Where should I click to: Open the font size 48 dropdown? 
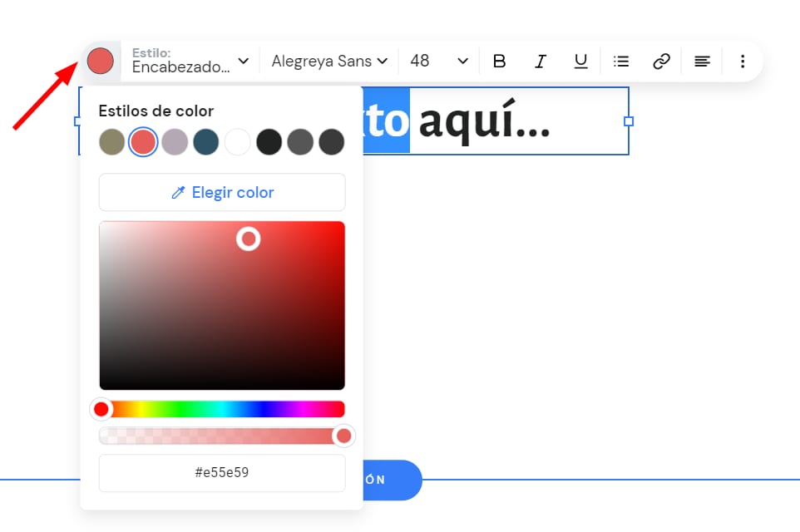(x=439, y=61)
